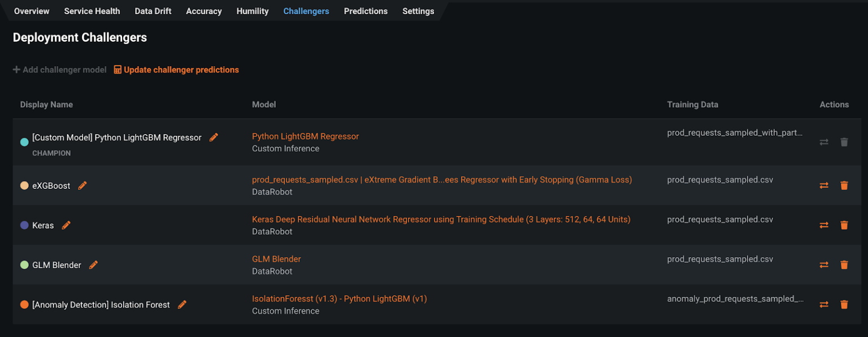The height and width of the screenshot is (337, 868).
Task: Add a new challenger model
Action: coord(59,69)
